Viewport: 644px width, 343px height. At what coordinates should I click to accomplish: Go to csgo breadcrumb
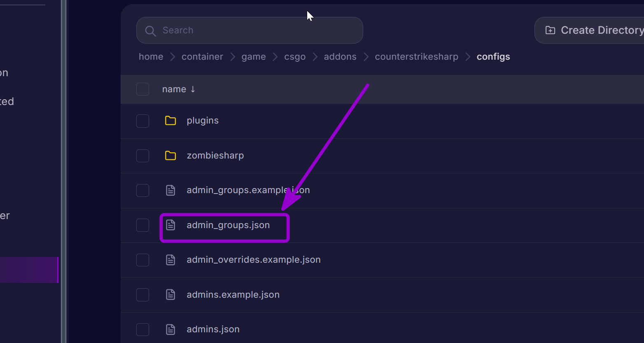(x=295, y=57)
